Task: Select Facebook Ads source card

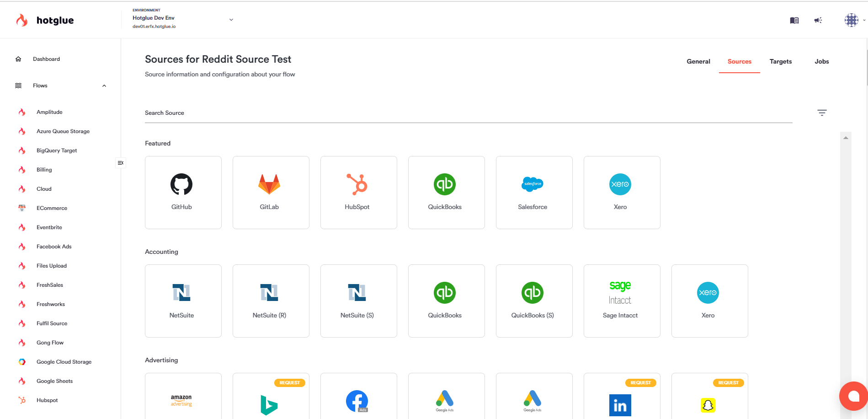Action: pos(359,396)
